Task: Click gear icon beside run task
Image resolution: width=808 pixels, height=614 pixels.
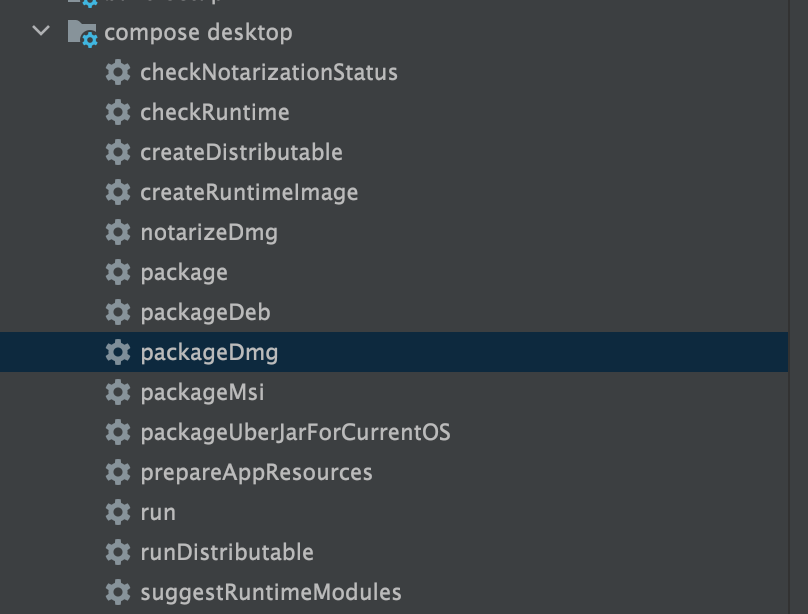Action: tap(118, 512)
